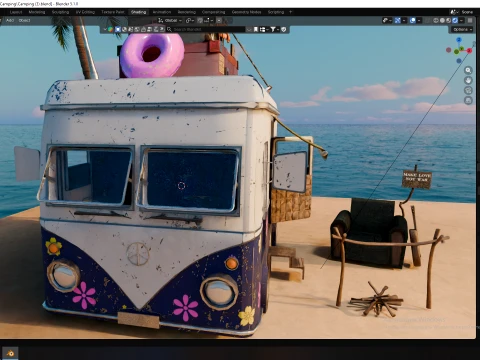Screen dimensions: 480x360
Task: Toggle perspective/orthographic view button
Action: (468, 100)
